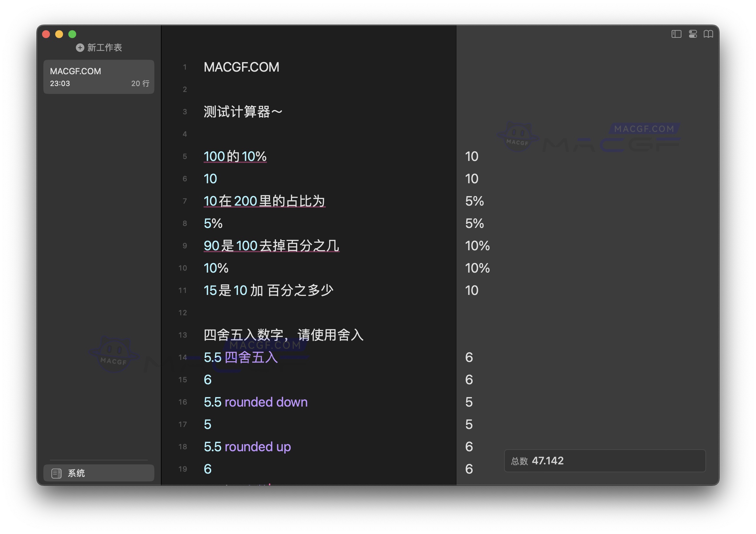Open the total display showing 47.142

point(605,461)
